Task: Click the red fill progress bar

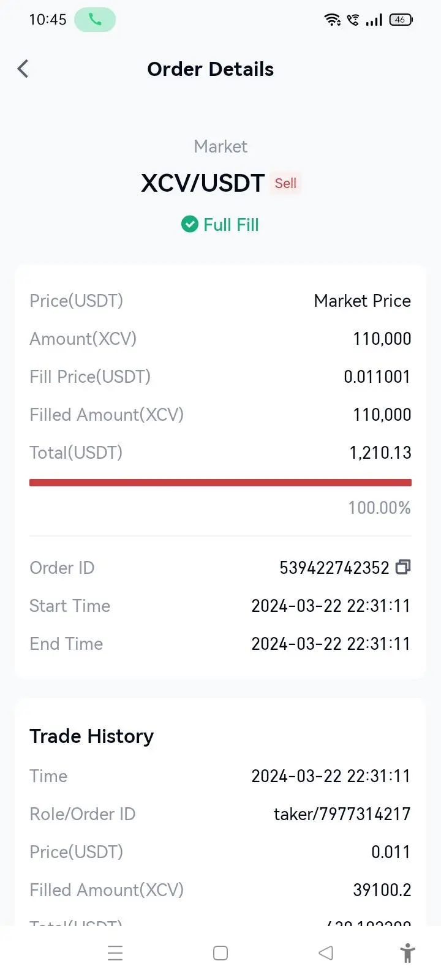Action: tap(221, 483)
